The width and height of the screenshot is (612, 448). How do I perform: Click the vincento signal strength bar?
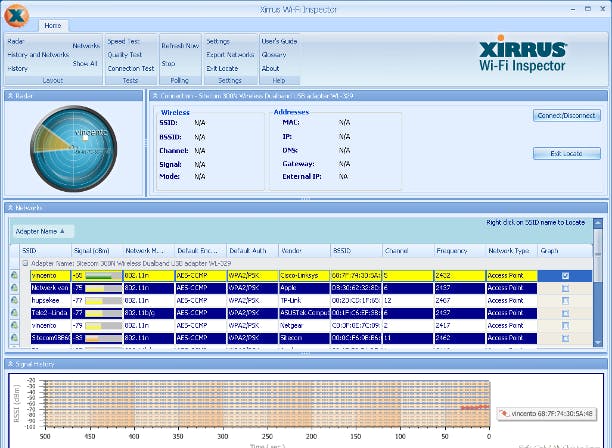[100, 275]
